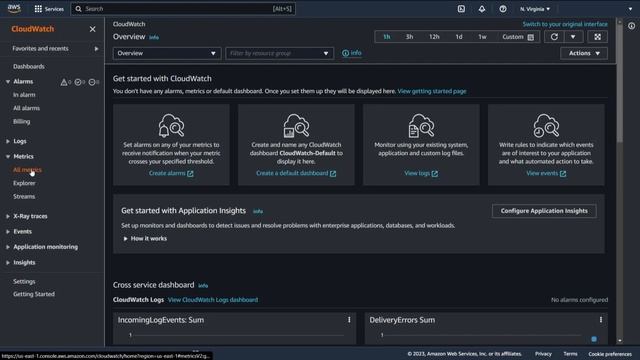Open View CloudWatch Logs dashboard link
The image size is (640, 360).
(213, 300)
